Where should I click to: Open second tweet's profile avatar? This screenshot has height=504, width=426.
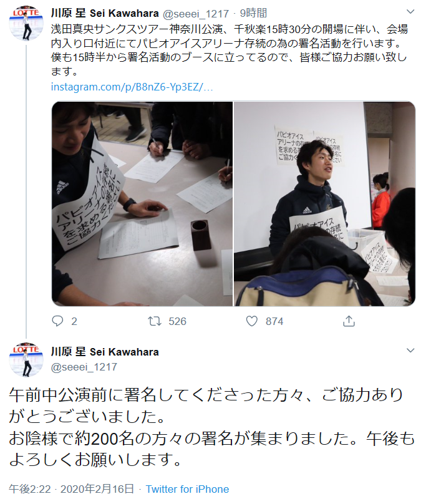coord(26,360)
